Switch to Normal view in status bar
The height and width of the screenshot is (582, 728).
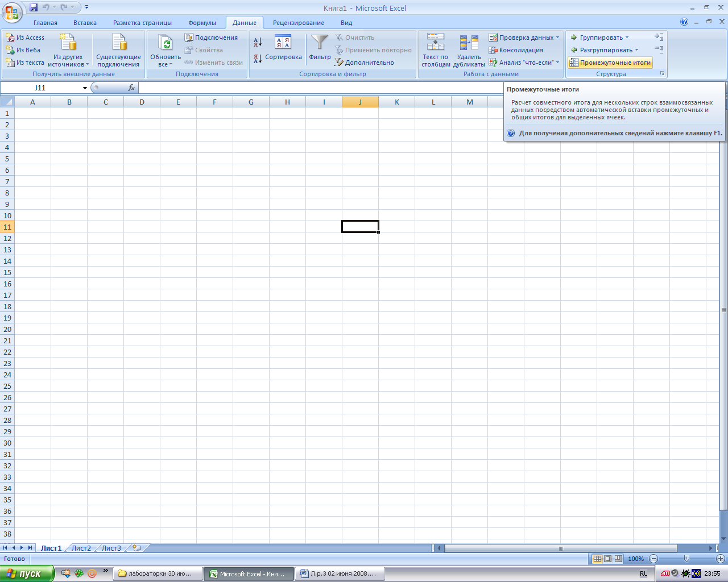click(x=597, y=559)
